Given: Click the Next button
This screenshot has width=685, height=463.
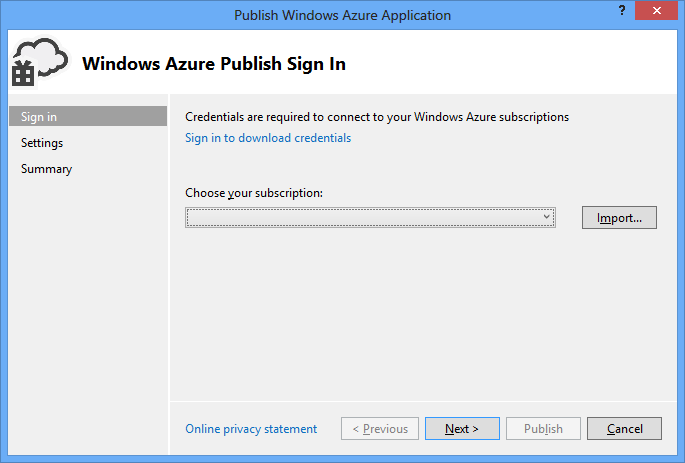Looking at the screenshot, I should pyautogui.click(x=462, y=428).
